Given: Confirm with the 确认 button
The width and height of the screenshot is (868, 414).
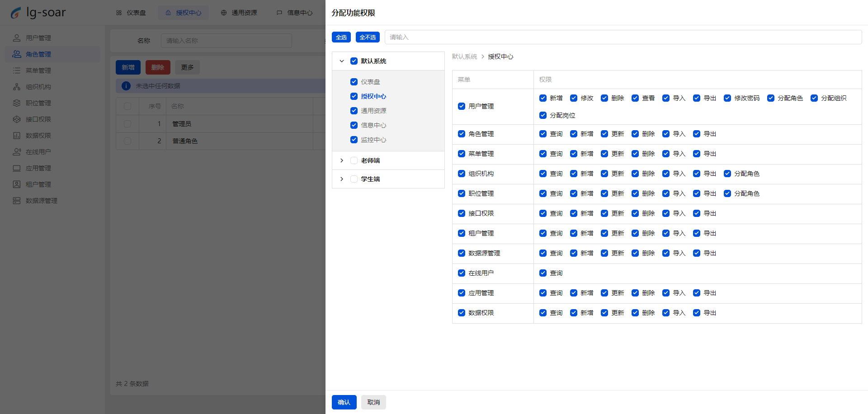Looking at the screenshot, I should [x=344, y=402].
